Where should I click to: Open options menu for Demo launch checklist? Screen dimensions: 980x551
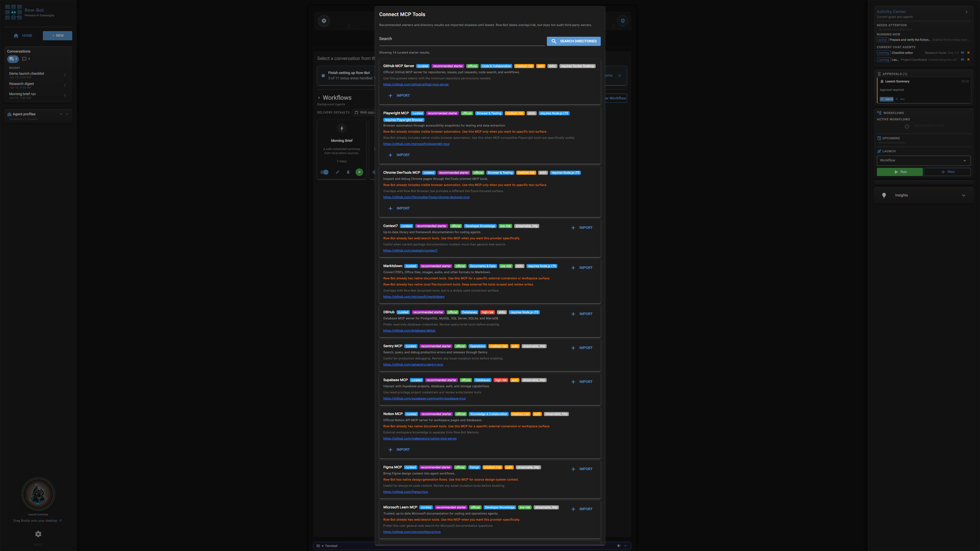65,75
